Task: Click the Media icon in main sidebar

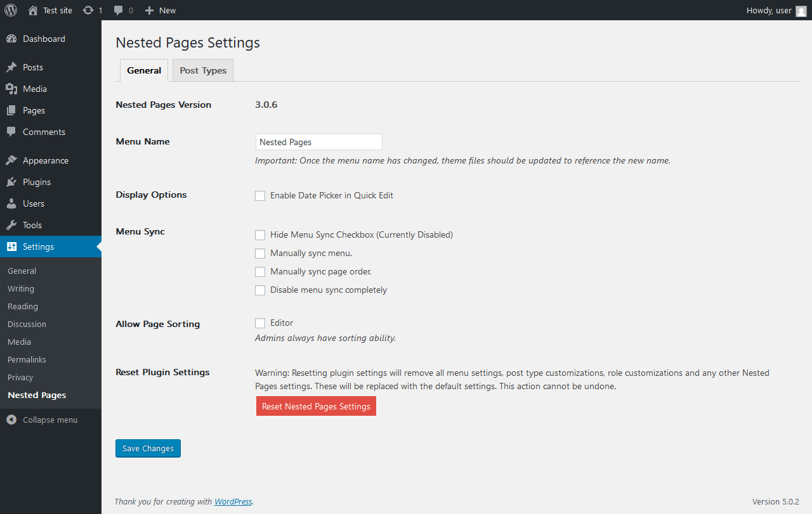Action: pyautogui.click(x=11, y=89)
